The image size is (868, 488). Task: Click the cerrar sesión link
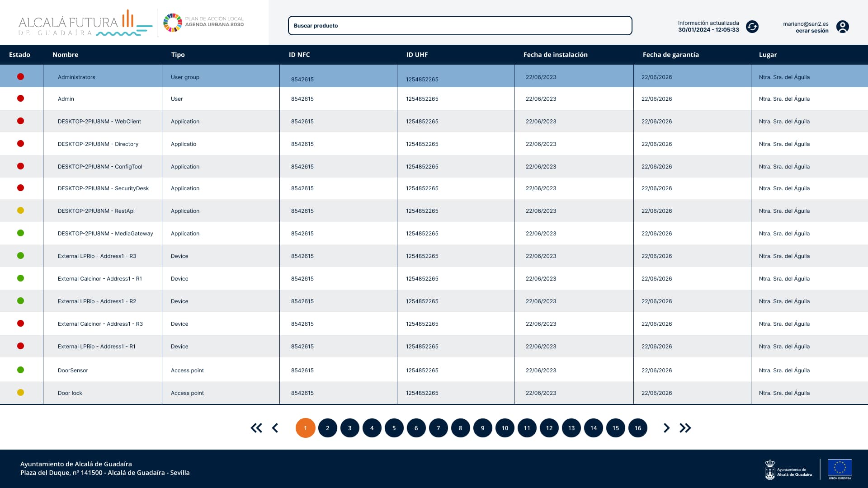click(812, 31)
